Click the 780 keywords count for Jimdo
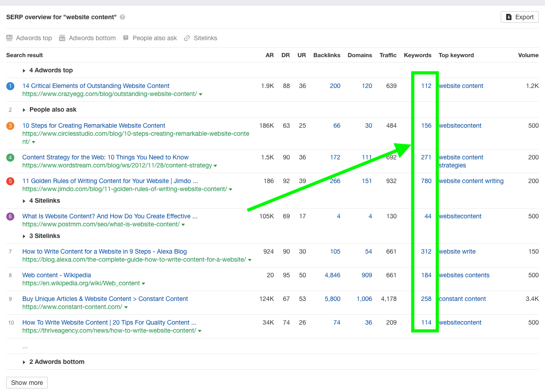 point(426,181)
